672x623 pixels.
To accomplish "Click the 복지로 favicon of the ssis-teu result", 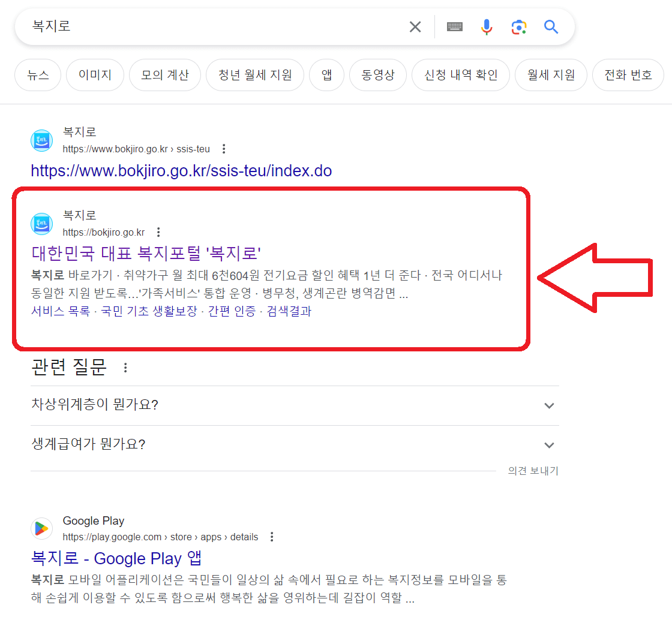I will (41, 140).
